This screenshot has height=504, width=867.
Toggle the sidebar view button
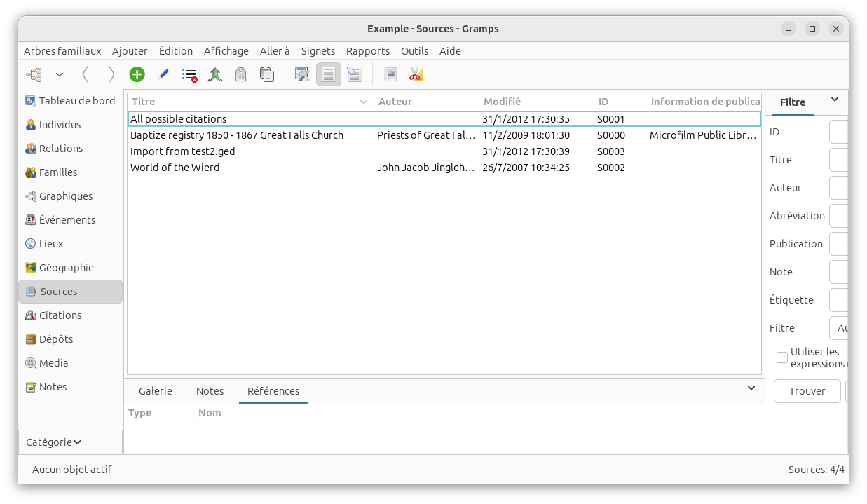(x=354, y=74)
